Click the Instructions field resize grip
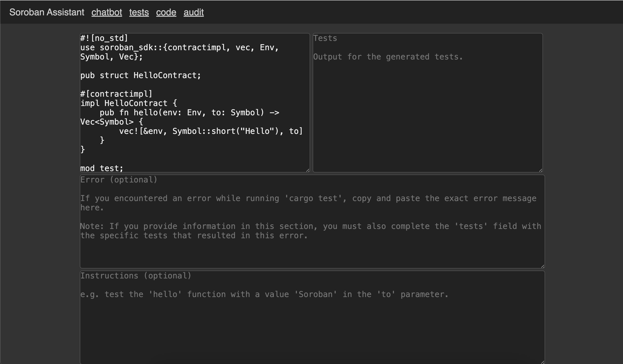623x364 pixels. pyautogui.click(x=543, y=362)
